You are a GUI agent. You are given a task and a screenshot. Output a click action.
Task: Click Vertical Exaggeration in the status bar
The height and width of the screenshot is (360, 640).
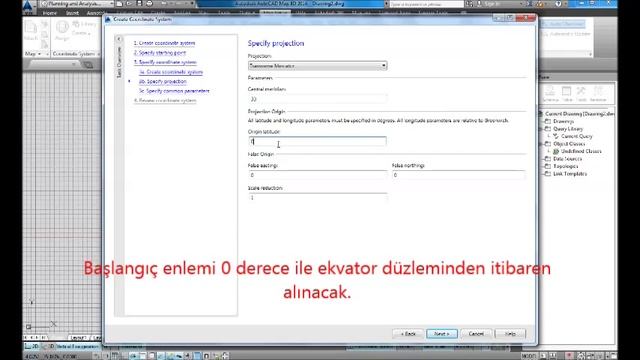[x=77, y=346]
